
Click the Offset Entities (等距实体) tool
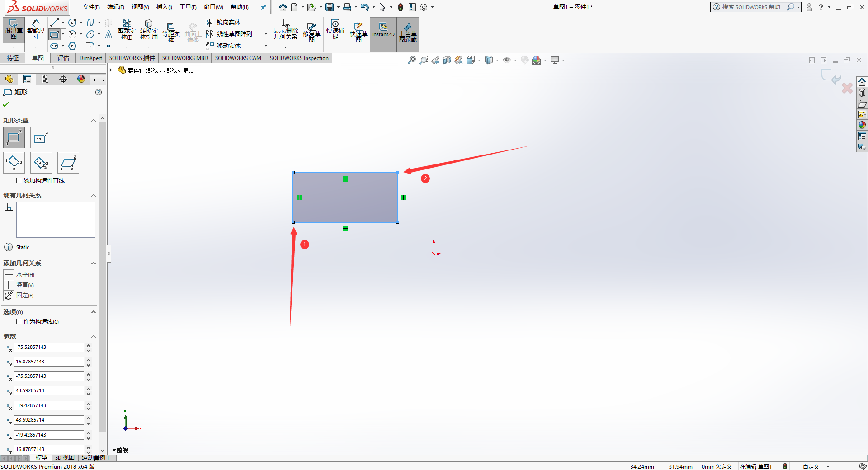click(171, 32)
